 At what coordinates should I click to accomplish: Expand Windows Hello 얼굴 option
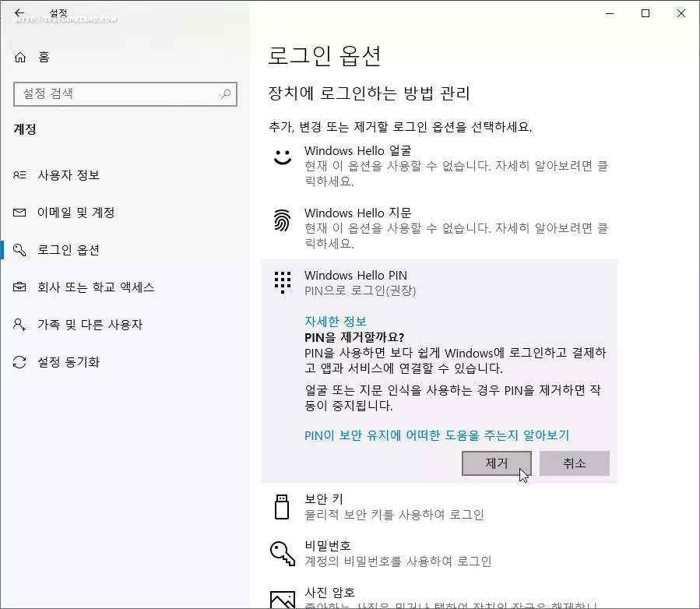[x=439, y=166]
